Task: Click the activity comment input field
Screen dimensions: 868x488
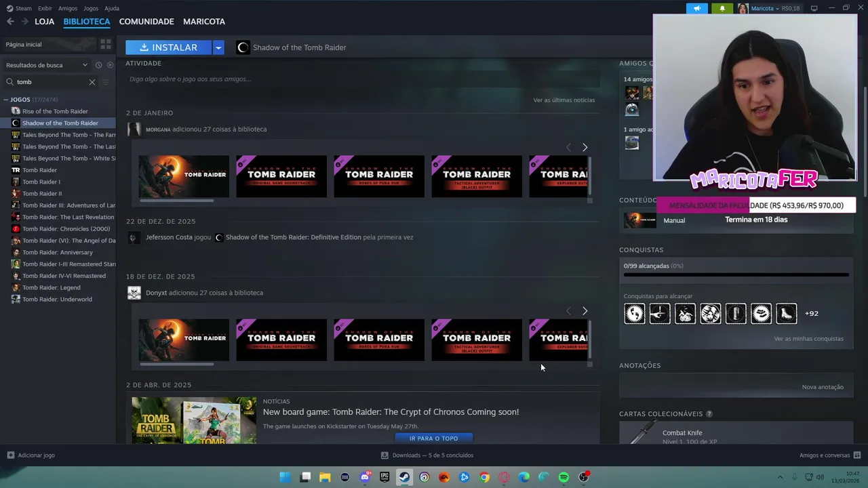Action: [x=363, y=79]
